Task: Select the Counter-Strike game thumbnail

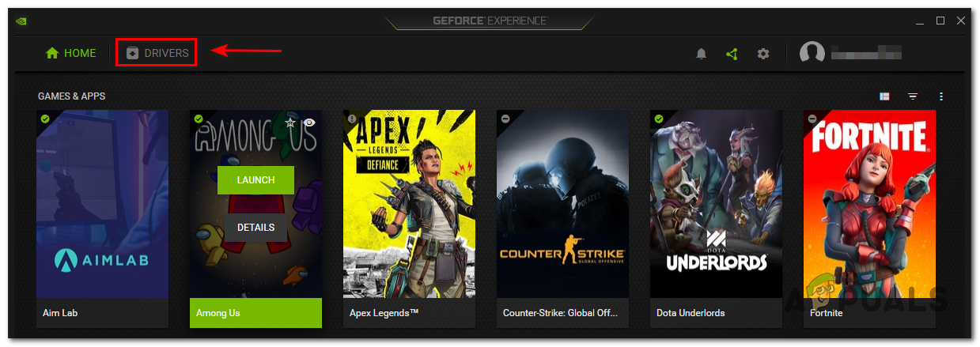Action: pos(562,204)
